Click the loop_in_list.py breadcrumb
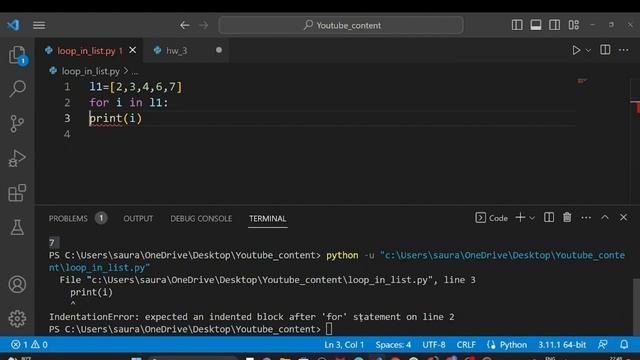 [90, 71]
